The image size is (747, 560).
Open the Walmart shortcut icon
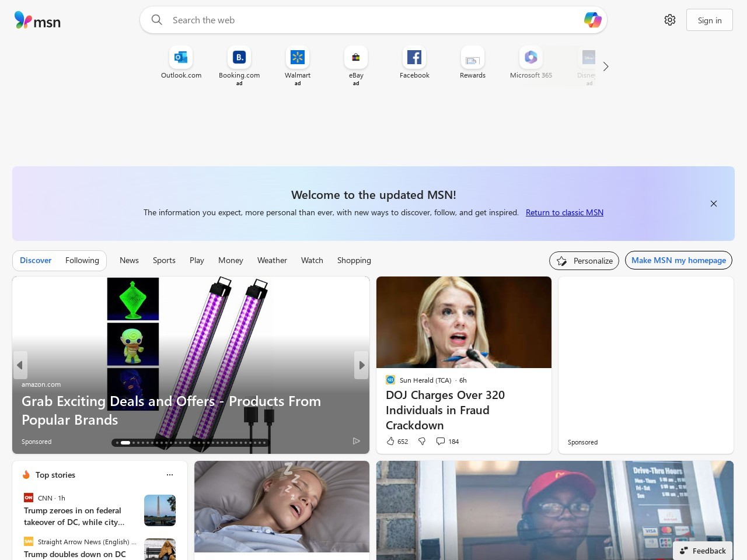pyautogui.click(x=298, y=57)
